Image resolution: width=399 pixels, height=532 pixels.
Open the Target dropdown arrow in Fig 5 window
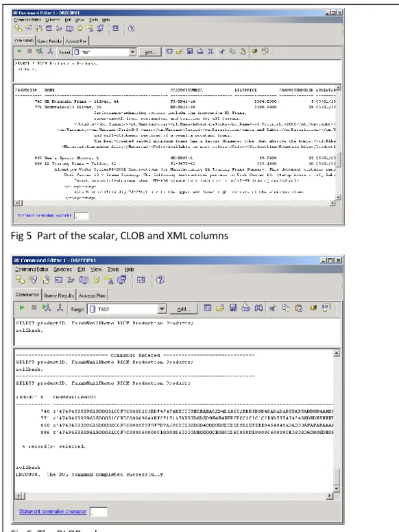[133, 52]
